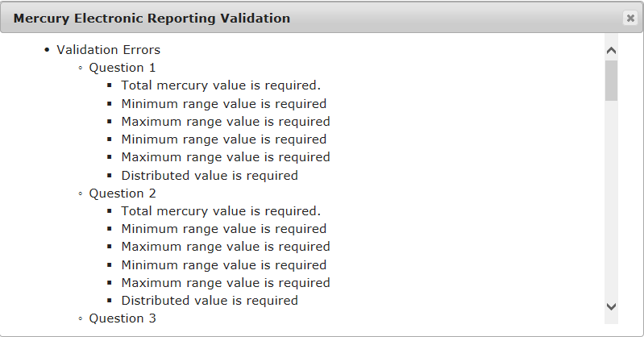Close the Mercury Electronic Reporting Validation dialog
The height and width of the screenshot is (337, 644).
coord(629,18)
